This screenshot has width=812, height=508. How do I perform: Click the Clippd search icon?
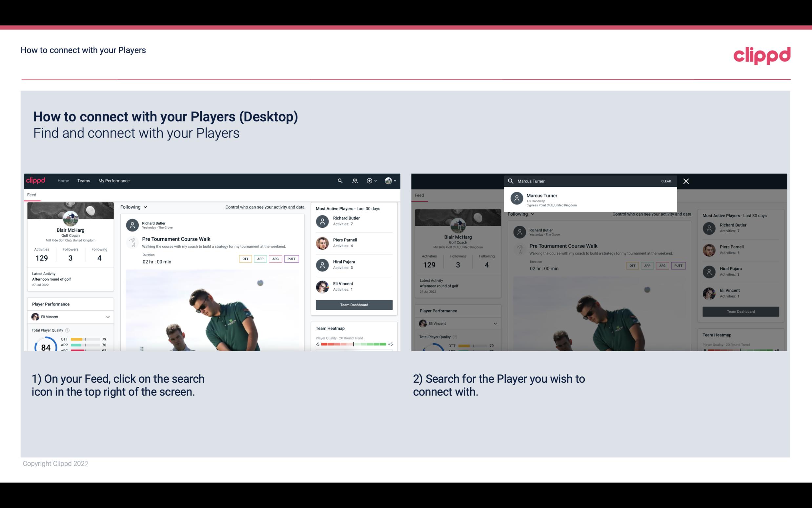(339, 181)
